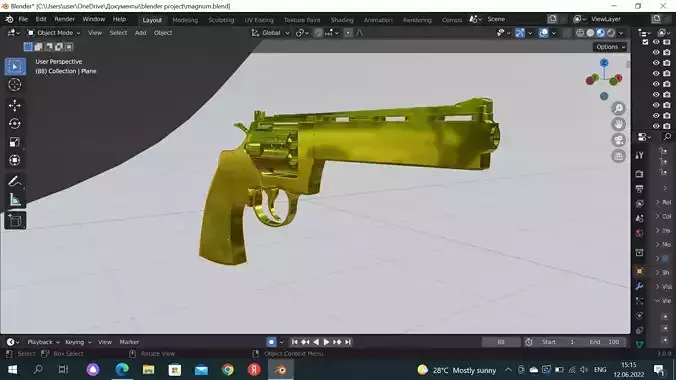This screenshot has width=676, height=380.
Task: Play the animation forward
Action: pos(326,342)
